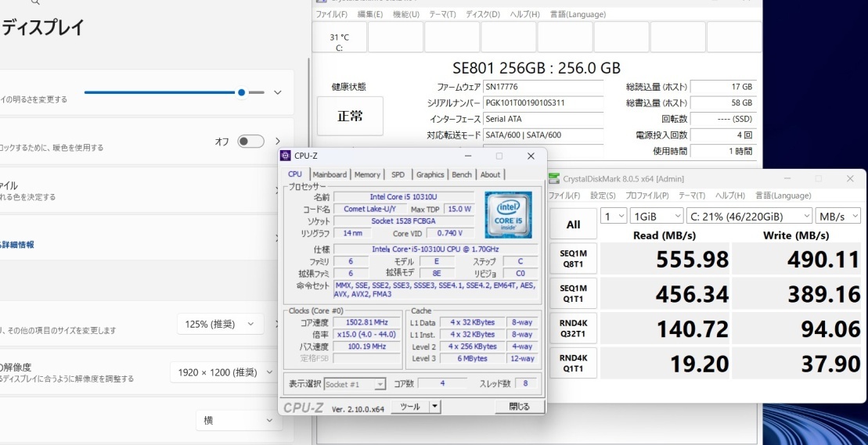Screen dimensions: 868x445
Task: Click the 正常 health status button
Action: pos(350,116)
